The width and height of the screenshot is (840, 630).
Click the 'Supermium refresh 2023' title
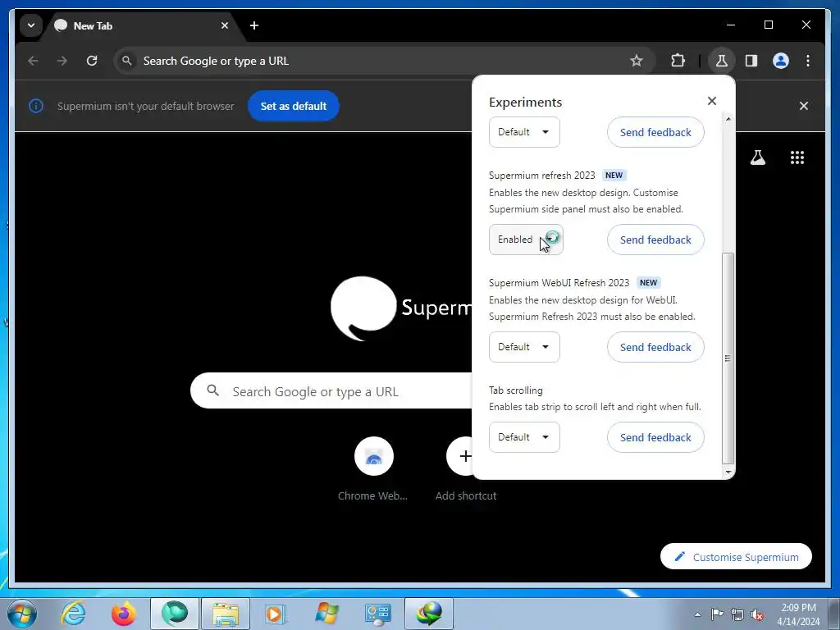click(x=541, y=176)
